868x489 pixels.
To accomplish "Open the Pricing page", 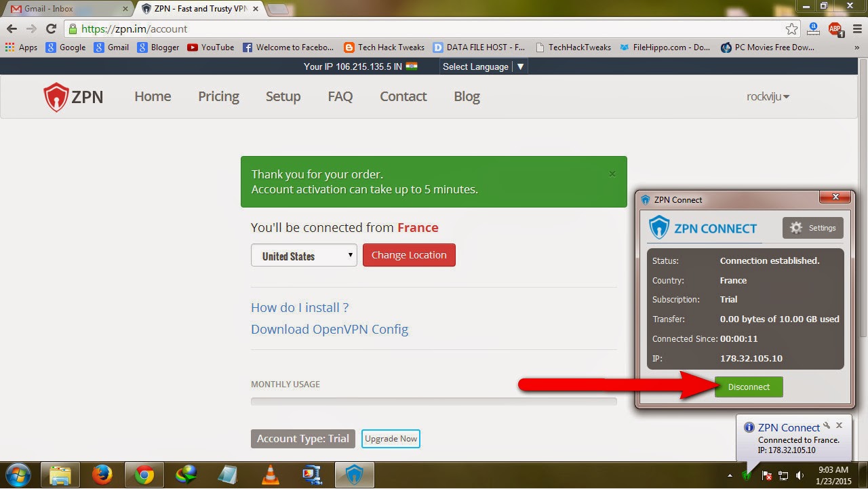I will tap(218, 97).
